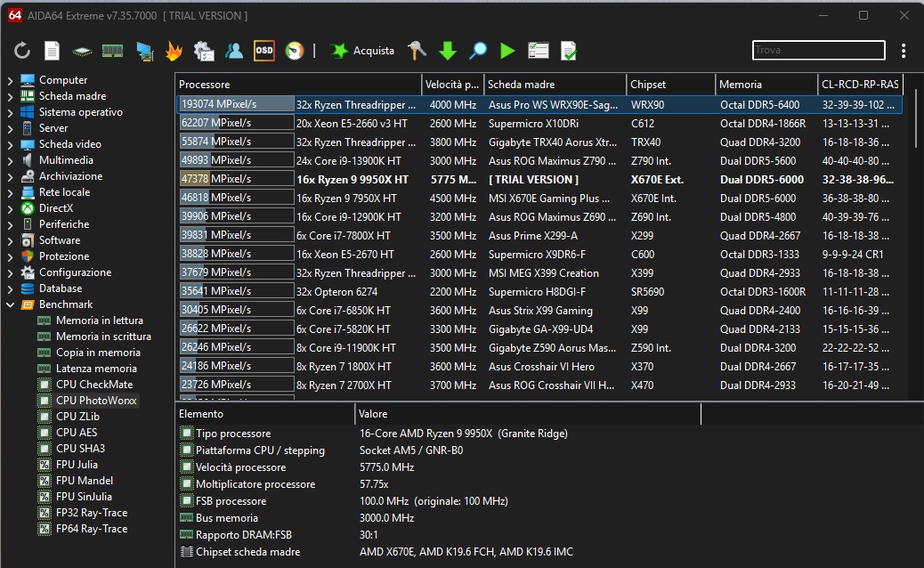The width and height of the screenshot is (924, 568).
Task: Select the 24x Core i9-13900K HT row
Action: click(539, 160)
